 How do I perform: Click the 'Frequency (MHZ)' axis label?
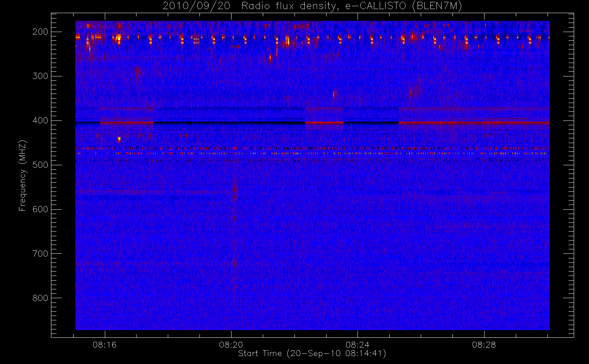[23, 175]
